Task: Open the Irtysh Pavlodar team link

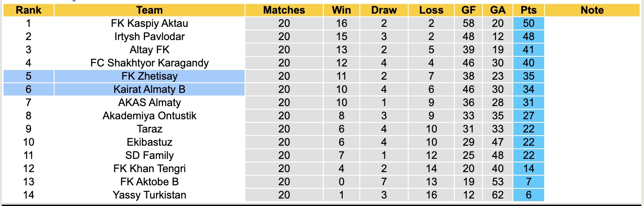Action: (x=149, y=37)
